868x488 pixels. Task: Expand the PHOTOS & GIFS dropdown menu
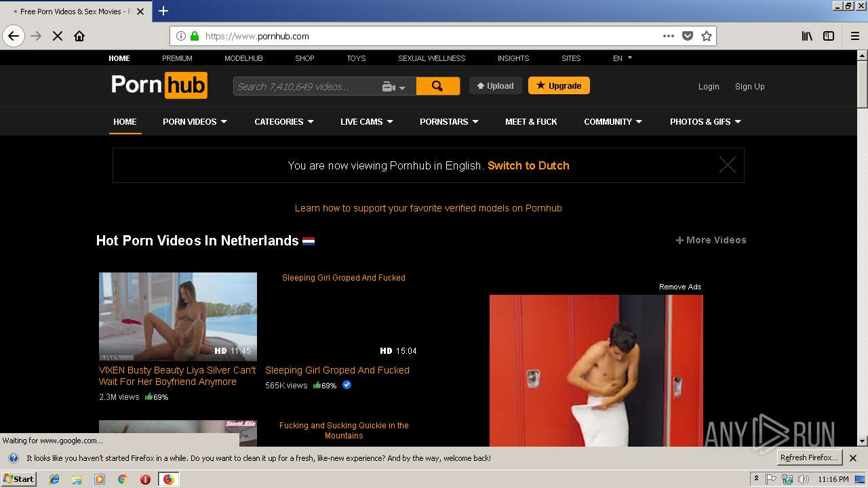[x=705, y=122]
